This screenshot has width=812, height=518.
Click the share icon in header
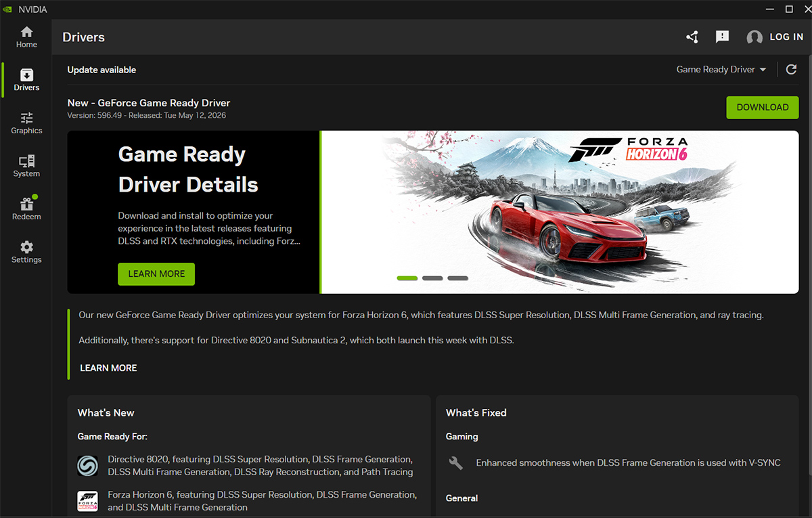[692, 37]
